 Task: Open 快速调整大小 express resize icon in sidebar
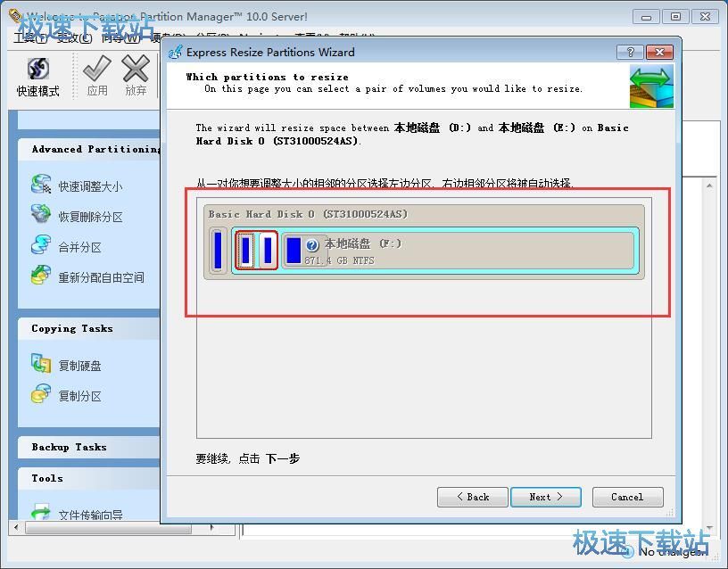click(x=41, y=185)
